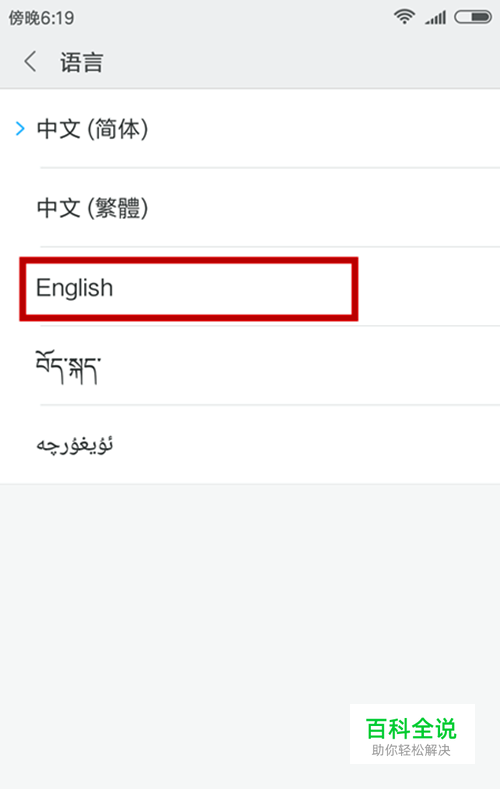This screenshot has width=500, height=789.
Task: Tap the header bar right of 语言 title
Action: coord(302,62)
